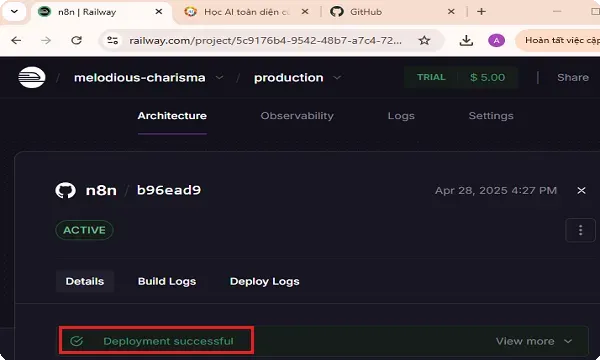Click commit hash b96ead9
The width and height of the screenshot is (600, 360).
tap(169, 190)
